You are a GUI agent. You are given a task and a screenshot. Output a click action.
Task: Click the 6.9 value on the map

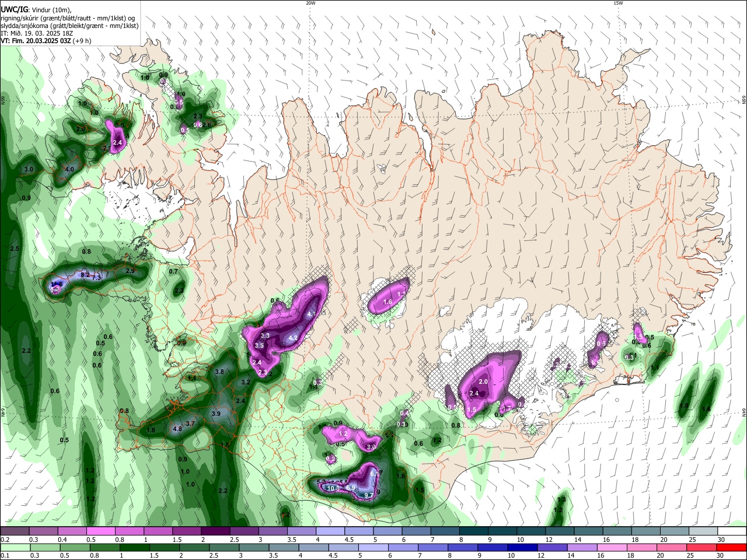[x=351, y=488]
